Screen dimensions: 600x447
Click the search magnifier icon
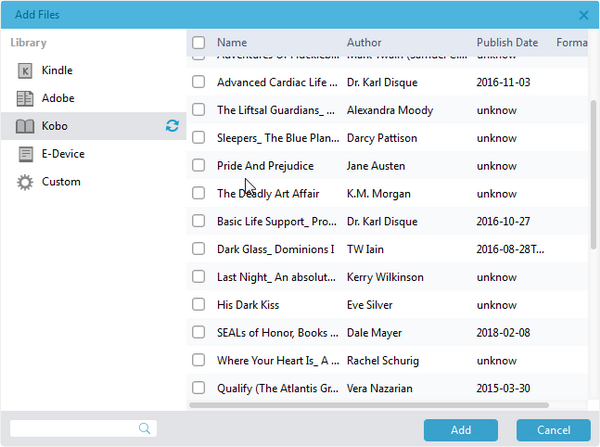click(x=146, y=428)
